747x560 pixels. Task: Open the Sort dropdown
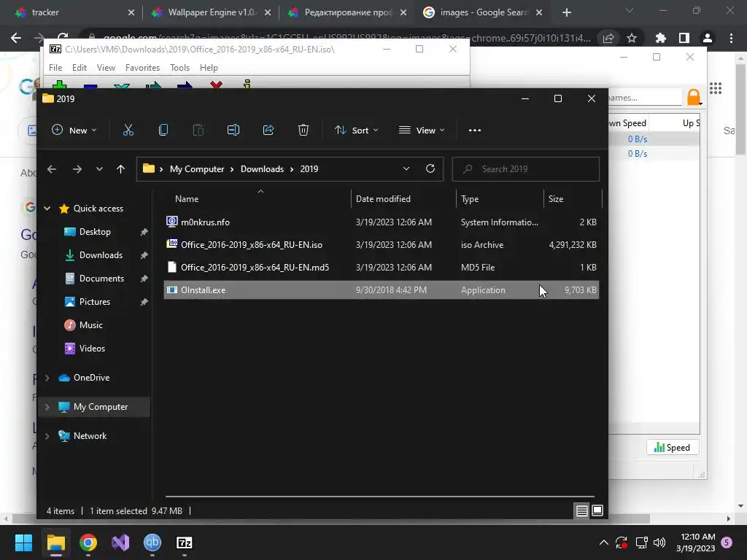(356, 130)
